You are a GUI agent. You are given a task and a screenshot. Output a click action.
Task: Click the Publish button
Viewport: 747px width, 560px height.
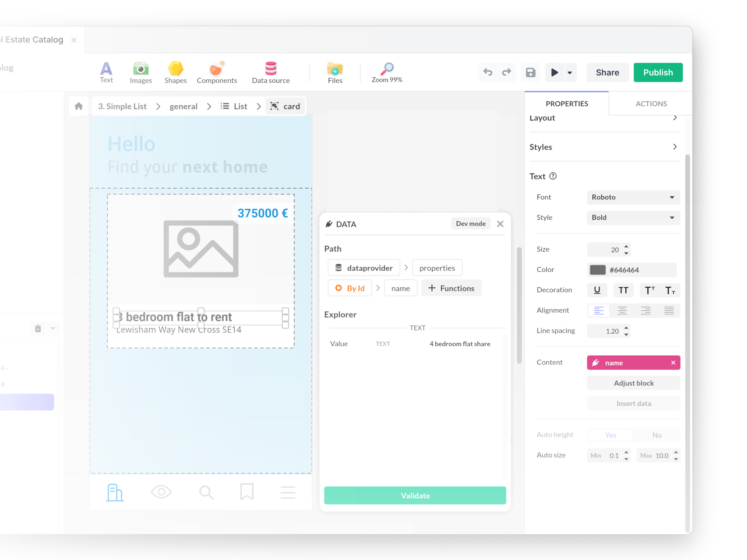(658, 72)
